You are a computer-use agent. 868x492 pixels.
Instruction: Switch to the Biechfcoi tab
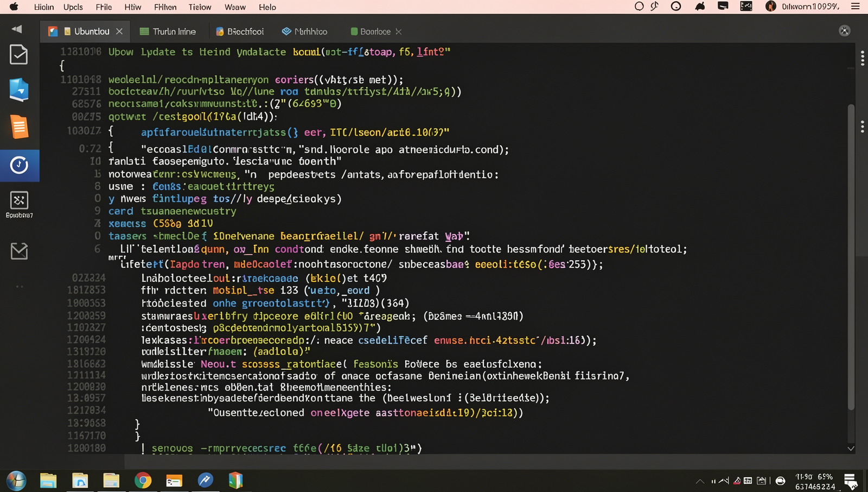(x=240, y=31)
